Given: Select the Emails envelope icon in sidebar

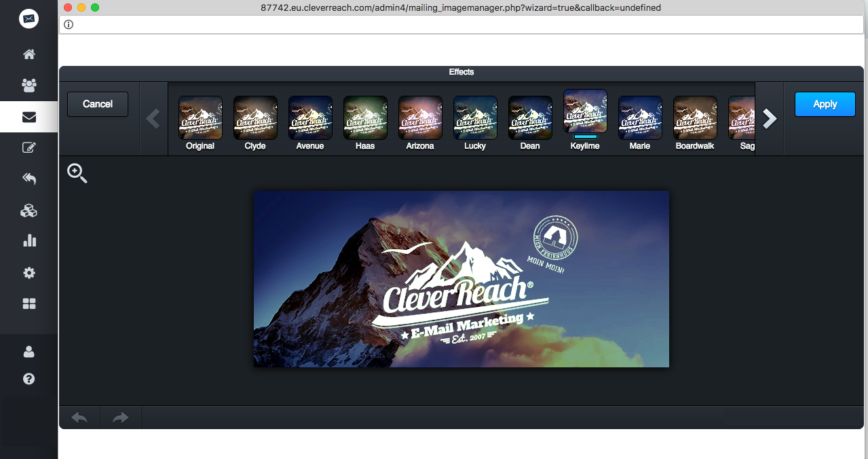Looking at the screenshot, I should click(29, 117).
